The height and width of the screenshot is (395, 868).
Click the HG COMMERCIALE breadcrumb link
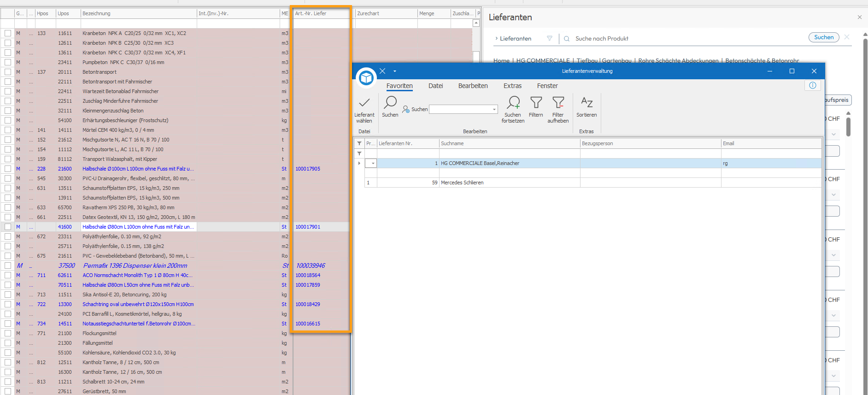543,60
